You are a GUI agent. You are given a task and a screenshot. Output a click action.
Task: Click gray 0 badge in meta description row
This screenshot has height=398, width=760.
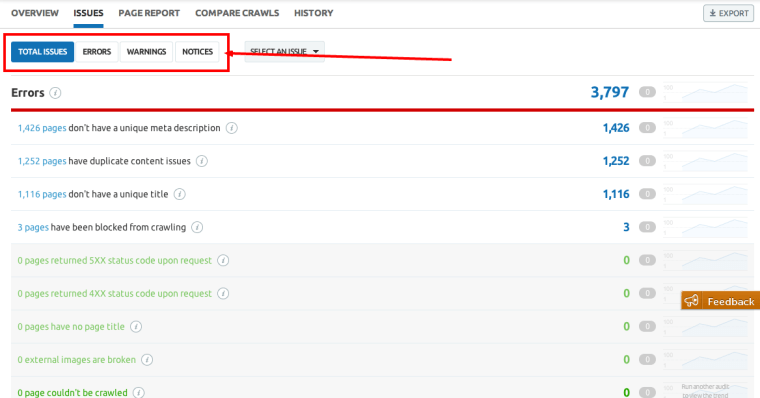647,128
